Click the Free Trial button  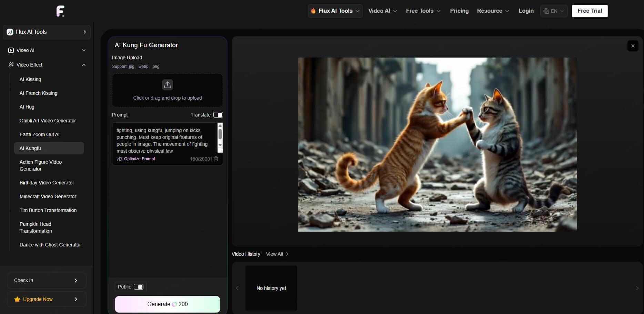click(x=589, y=11)
